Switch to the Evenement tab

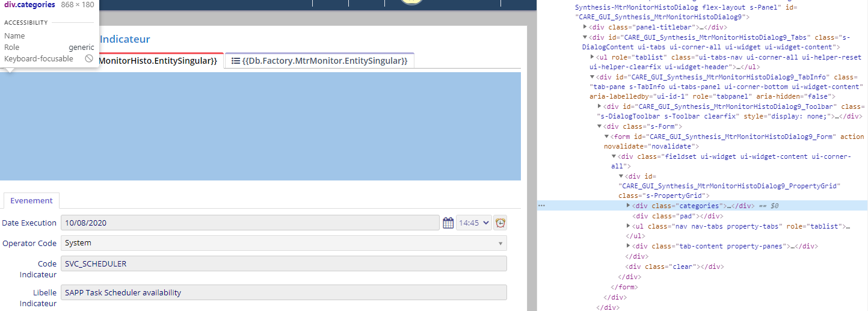pos(31,201)
